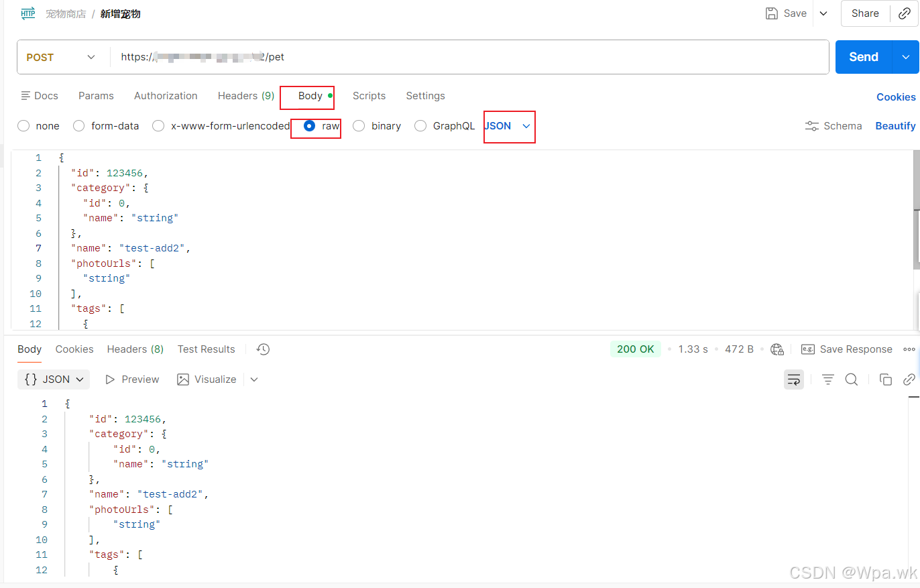Select the x-www-form-urlencoded radio option
The height and width of the screenshot is (588, 920).
coord(158,125)
